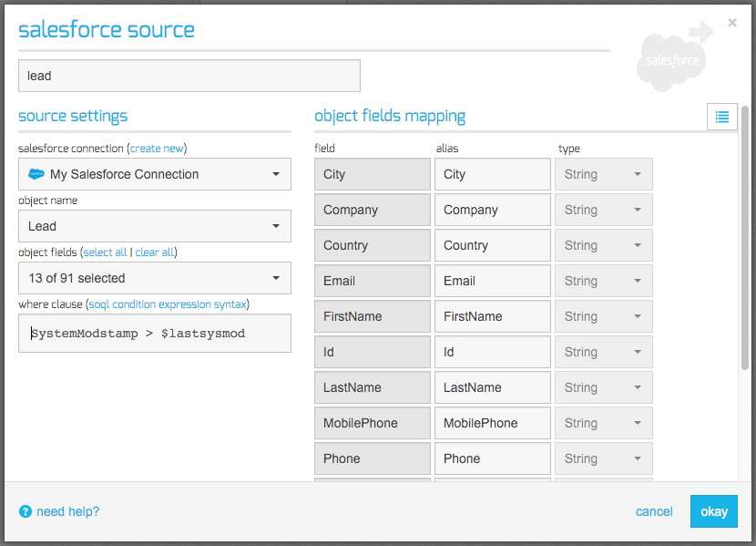Click the cancel link

tap(654, 511)
